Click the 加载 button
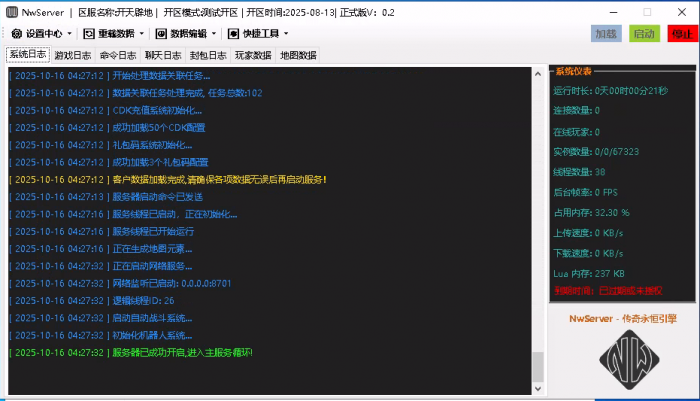 pos(606,34)
